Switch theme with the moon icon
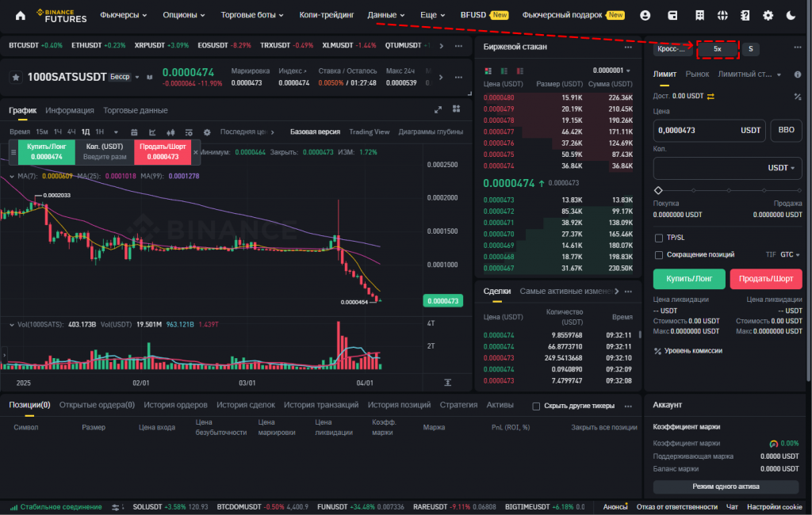 point(791,16)
